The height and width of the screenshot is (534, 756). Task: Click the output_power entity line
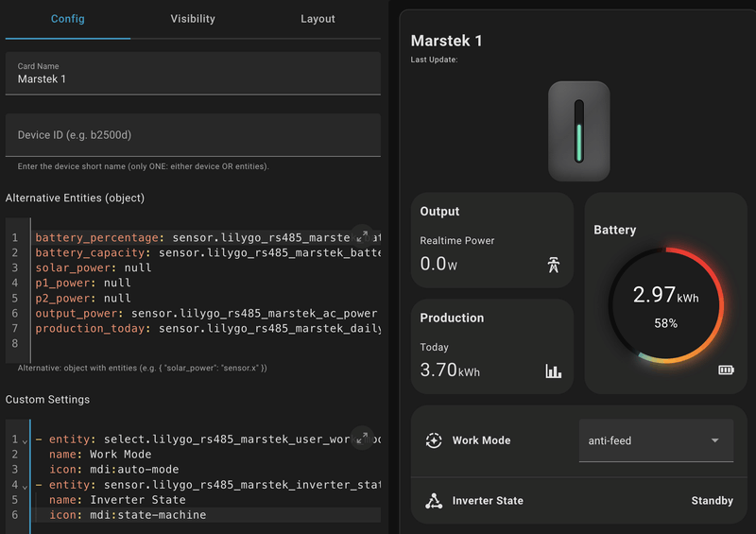(x=206, y=313)
